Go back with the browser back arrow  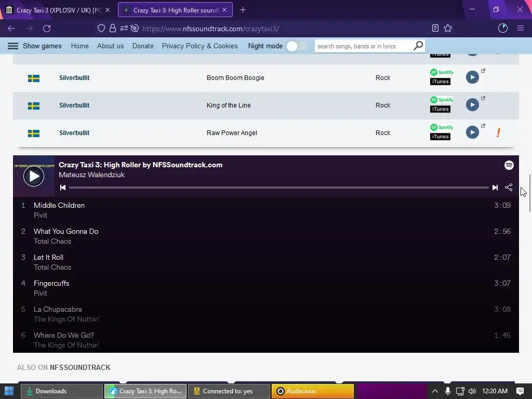[x=11, y=29]
